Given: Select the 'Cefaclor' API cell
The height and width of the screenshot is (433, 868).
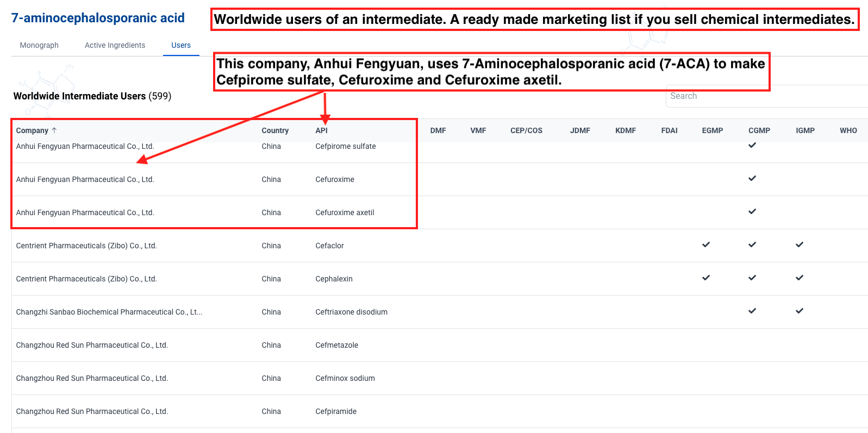Looking at the screenshot, I should point(329,246).
